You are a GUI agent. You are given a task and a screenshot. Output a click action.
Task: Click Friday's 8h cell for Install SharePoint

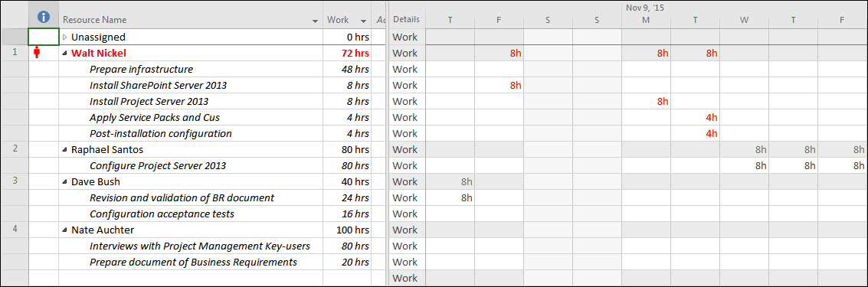pos(499,85)
